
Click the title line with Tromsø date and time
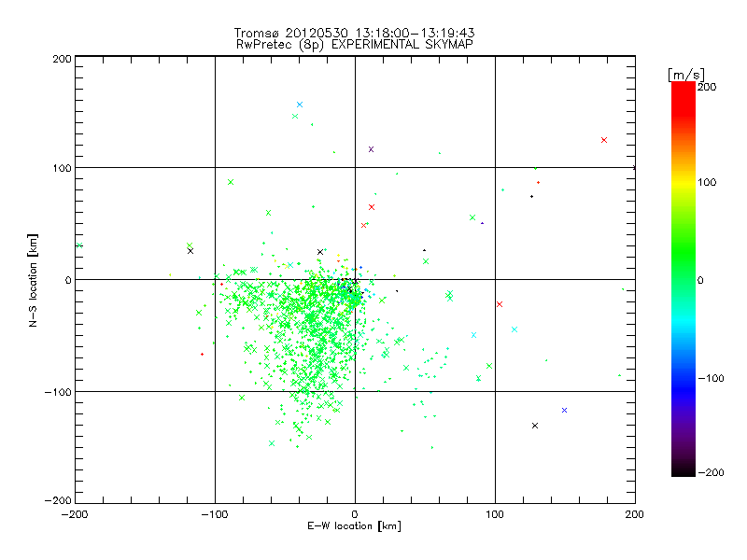pyautogui.click(x=354, y=33)
